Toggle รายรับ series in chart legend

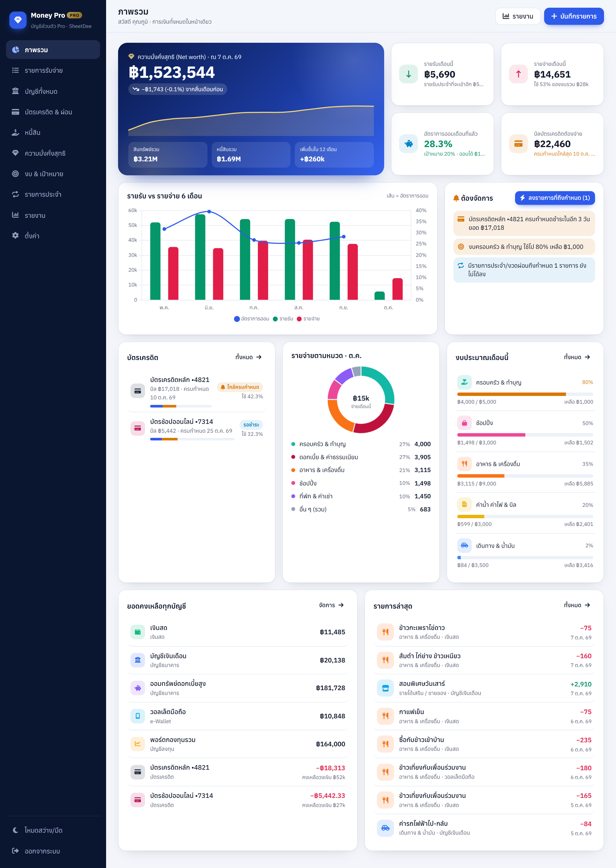(x=283, y=319)
